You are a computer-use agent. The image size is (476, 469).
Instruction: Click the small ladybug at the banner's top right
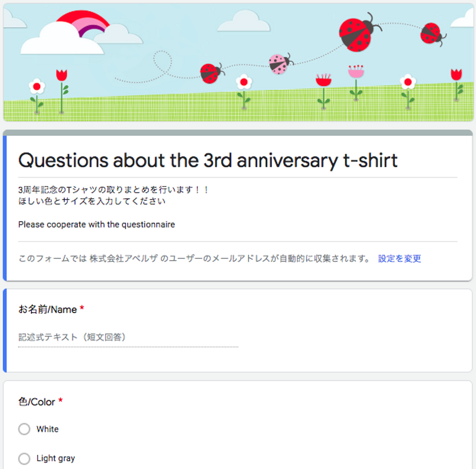point(432,34)
